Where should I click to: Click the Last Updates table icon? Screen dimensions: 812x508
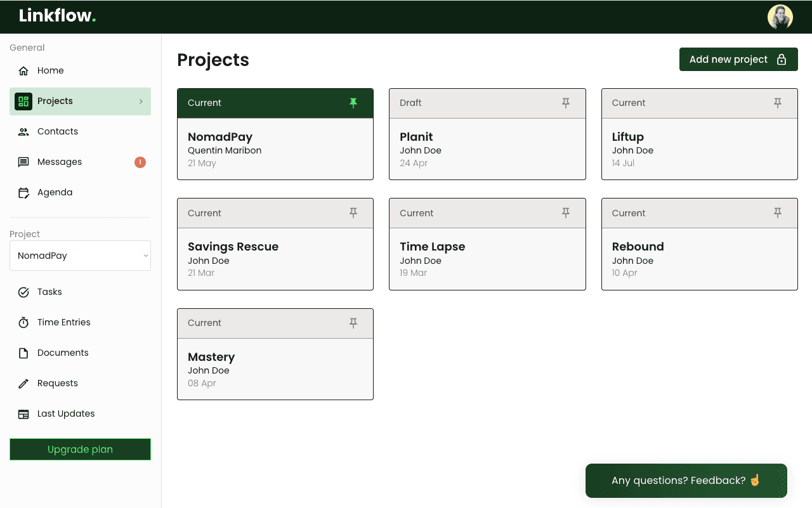pyautogui.click(x=23, y=414)
